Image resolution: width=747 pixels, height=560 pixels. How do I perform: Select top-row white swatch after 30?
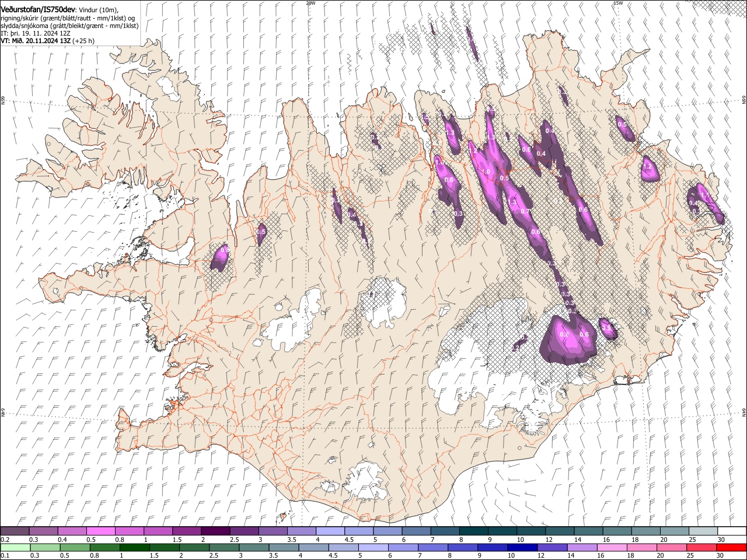click(x=731, y=531)
